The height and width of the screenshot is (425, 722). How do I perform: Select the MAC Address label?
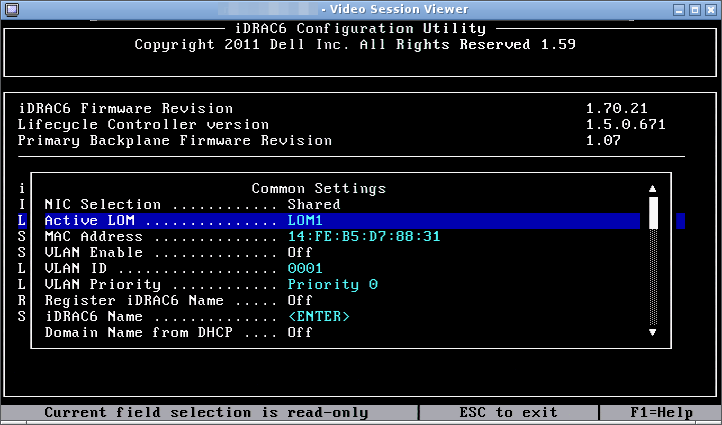tap(93, 237)
